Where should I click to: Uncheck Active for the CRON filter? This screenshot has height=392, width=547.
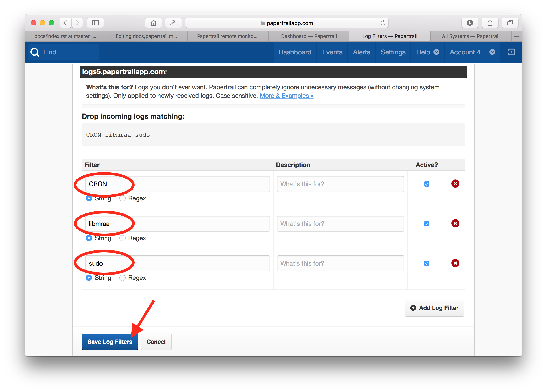pyautogui.click(x=427, y=184)
